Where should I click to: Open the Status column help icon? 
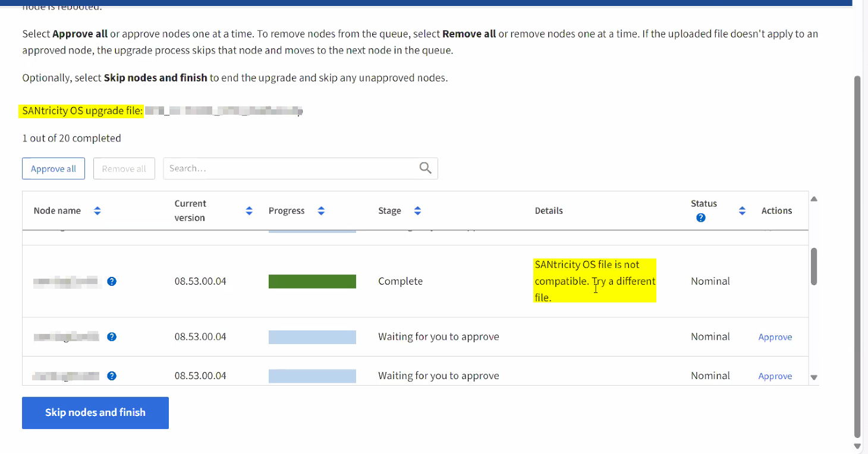pos(700,217)
